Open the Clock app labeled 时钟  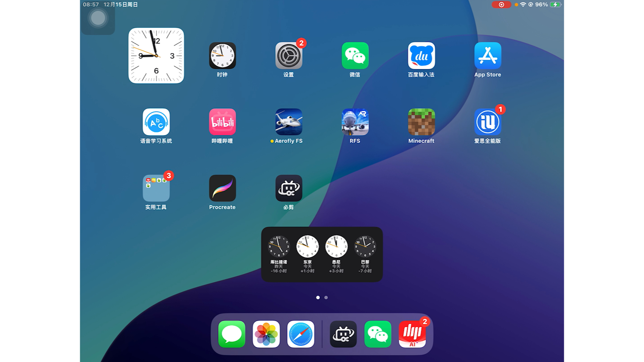point(222,56)
